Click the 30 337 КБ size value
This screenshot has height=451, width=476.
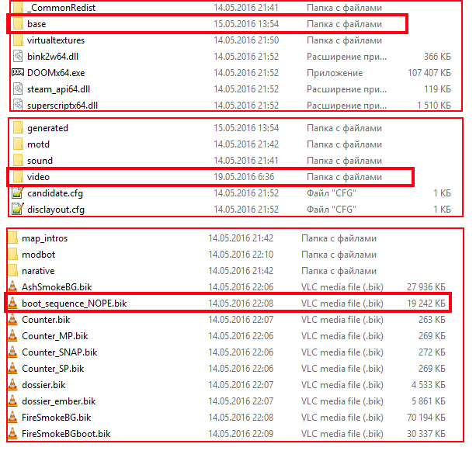pyautogui.click(x=426, y=434)
